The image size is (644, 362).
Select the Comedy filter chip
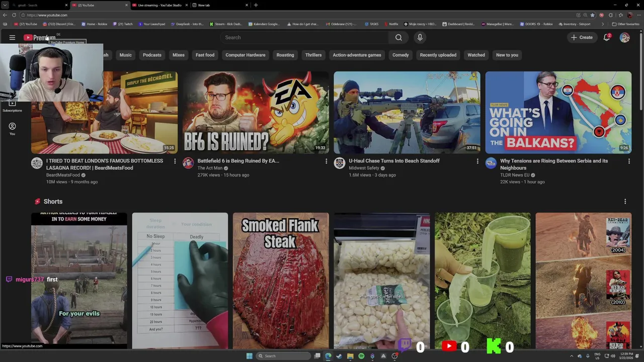(400, 55)
